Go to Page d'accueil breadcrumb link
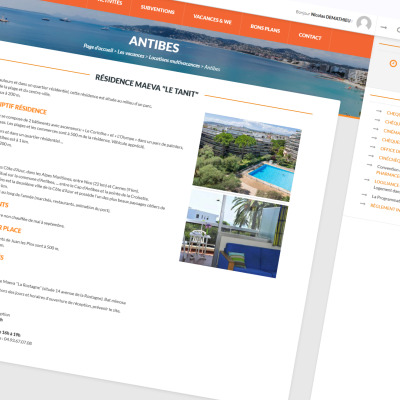This screenshot has width=400, height=400. [x=98, y=48]
